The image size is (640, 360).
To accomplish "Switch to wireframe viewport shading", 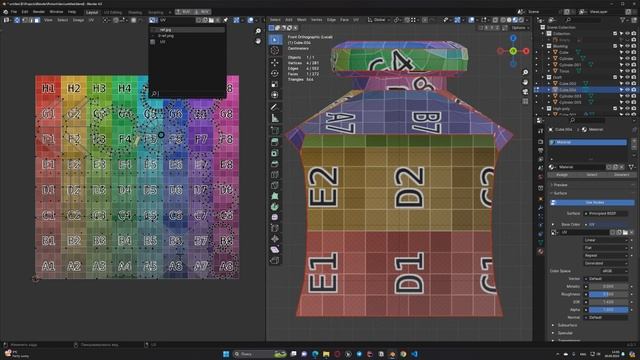I will coord(503,20).
